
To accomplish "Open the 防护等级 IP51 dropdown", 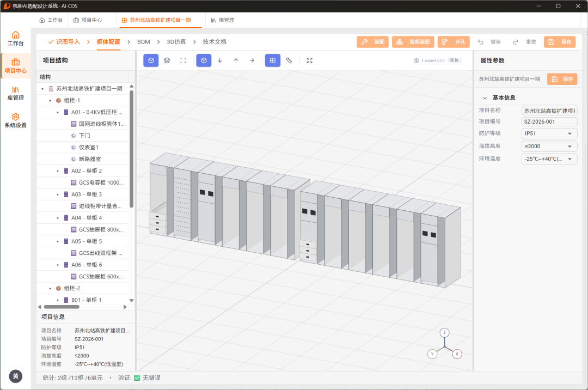I will [549, 133].
